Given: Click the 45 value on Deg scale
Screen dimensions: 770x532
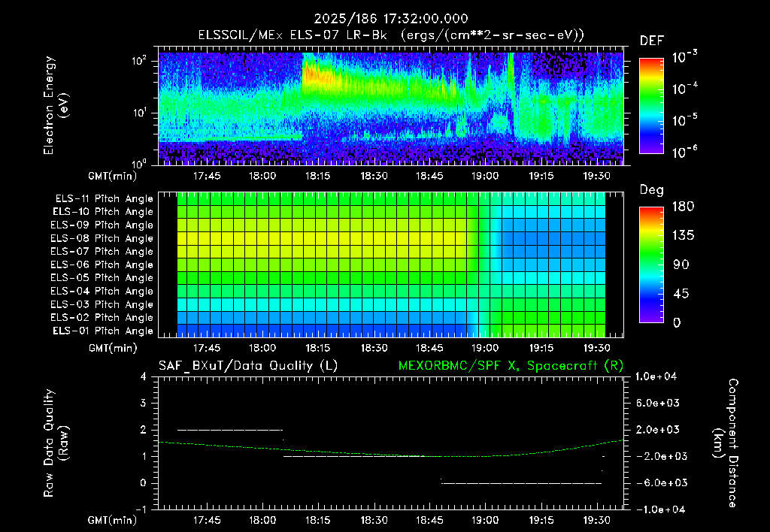Looking at the screenshot, I should [x=681, y=294].
